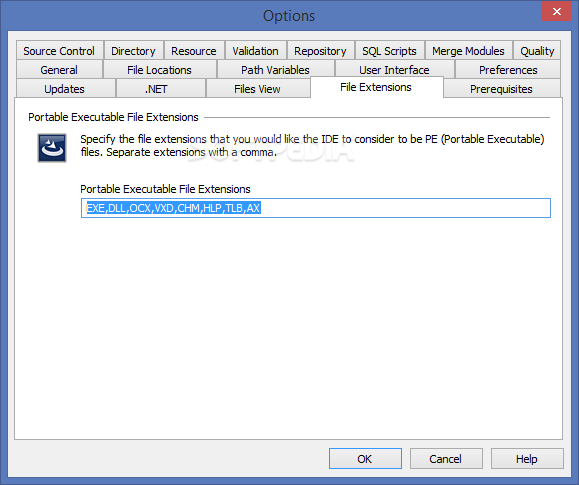Click the 'Specify the file extensions' description text
This screenshot has height=485, width=579.
(x=312, y=146)
